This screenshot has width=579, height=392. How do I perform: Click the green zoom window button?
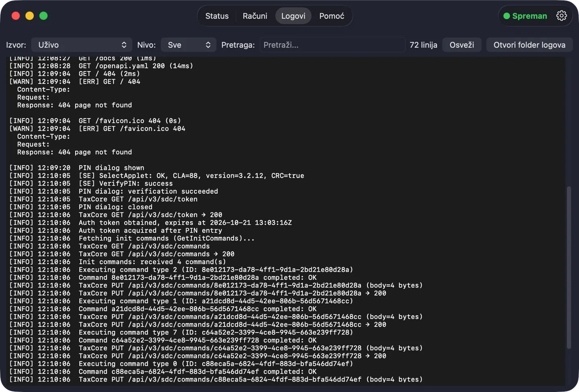click(x=43, y=16)
